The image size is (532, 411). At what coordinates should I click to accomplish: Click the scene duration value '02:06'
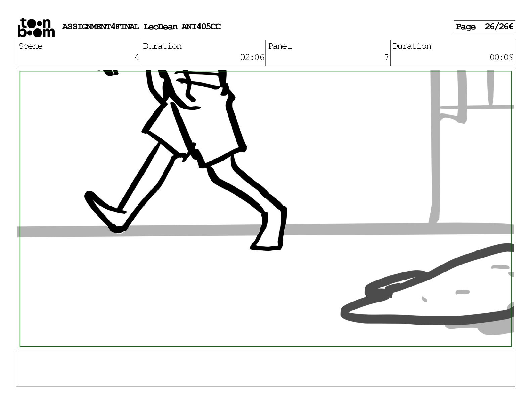click(252, 57)
